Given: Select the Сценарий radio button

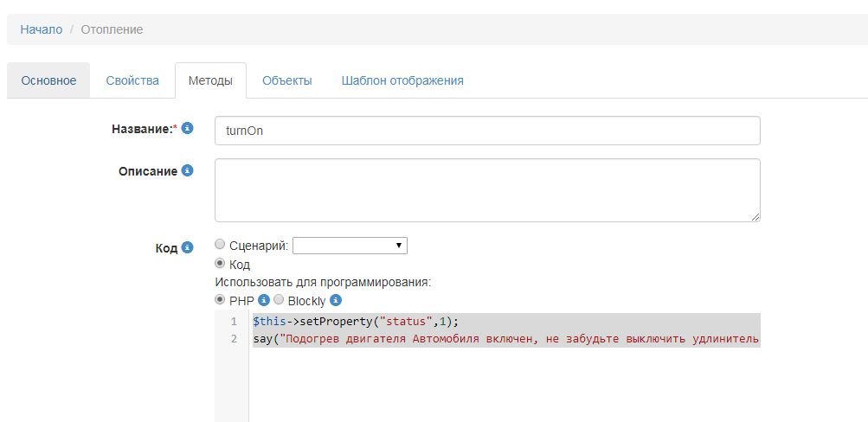Looking at the screenshot, I should tap(220, 245).
